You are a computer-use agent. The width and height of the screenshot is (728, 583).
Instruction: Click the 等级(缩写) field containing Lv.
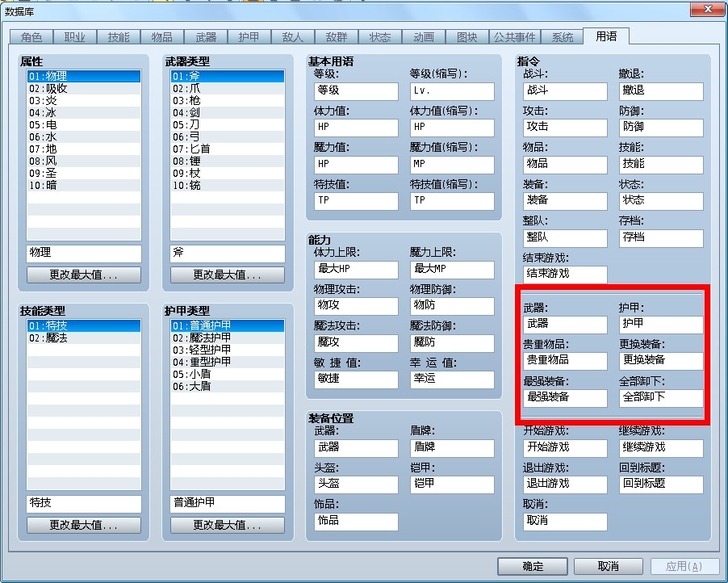[x=452, y=91]
